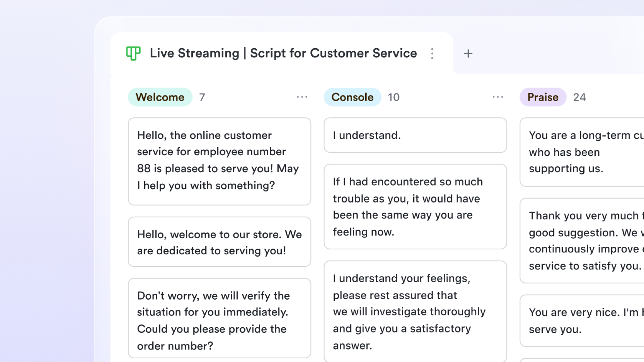Open the Console column's ellipsis menu

pyautogui.click(x=498, y=97)
